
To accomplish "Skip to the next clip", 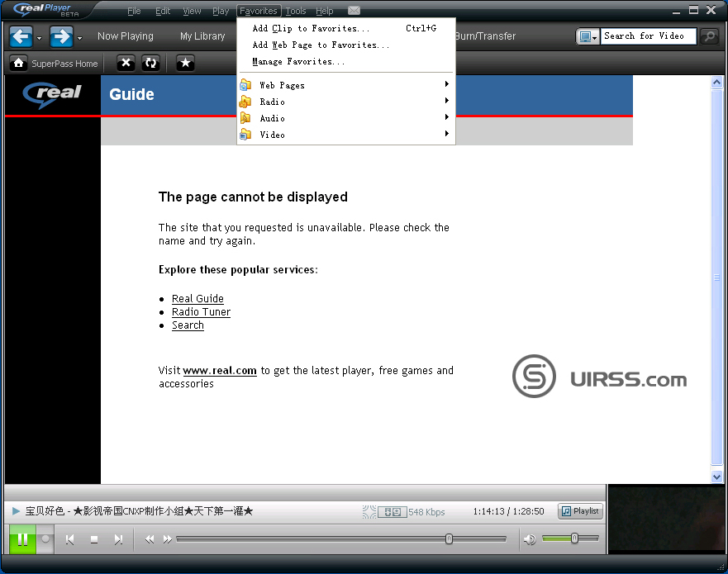I will 118,539.
